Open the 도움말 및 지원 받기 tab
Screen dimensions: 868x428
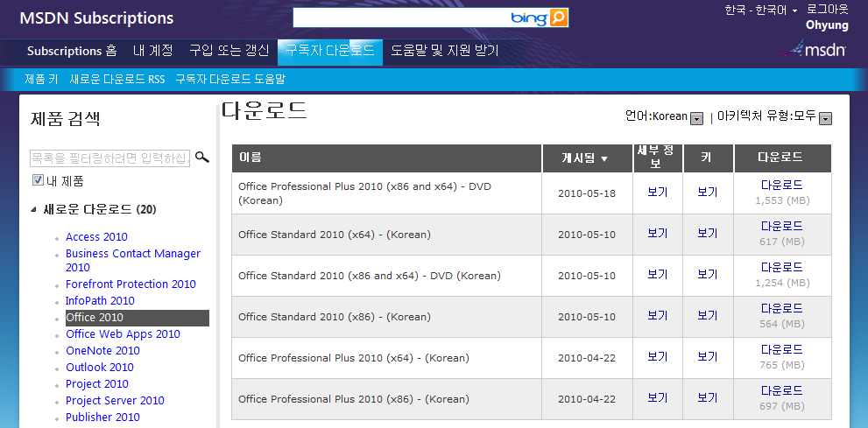coord(445,51)
